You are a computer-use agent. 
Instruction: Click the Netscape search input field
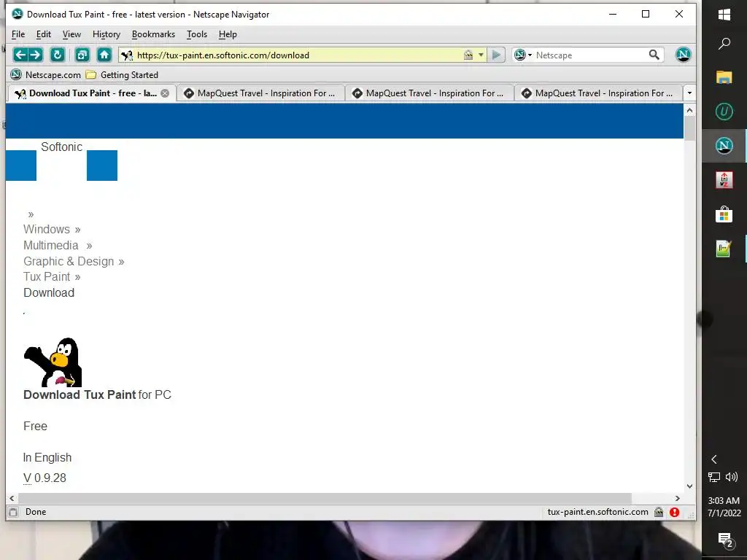pyautogui.click(x=589, y=55)
